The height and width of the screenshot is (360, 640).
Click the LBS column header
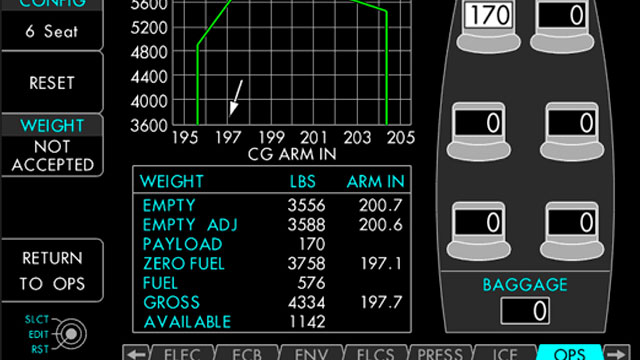(302, 182)
